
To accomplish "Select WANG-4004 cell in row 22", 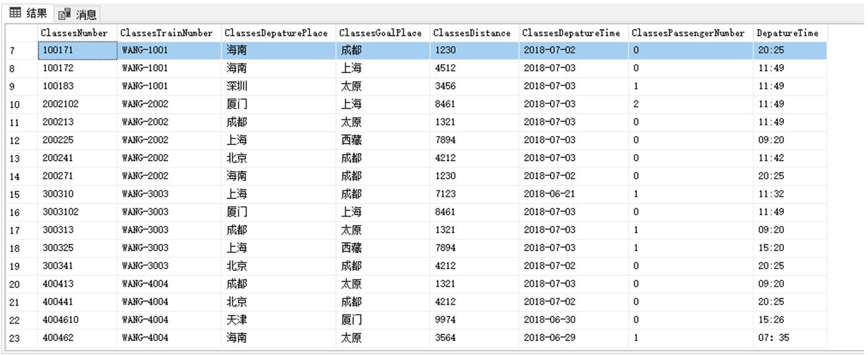I will [x=169, y=321].
